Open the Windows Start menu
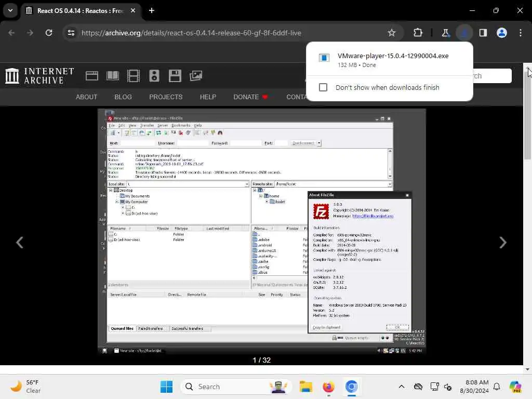This screenshot has height=399, width=532. click(x=166, y=387)
